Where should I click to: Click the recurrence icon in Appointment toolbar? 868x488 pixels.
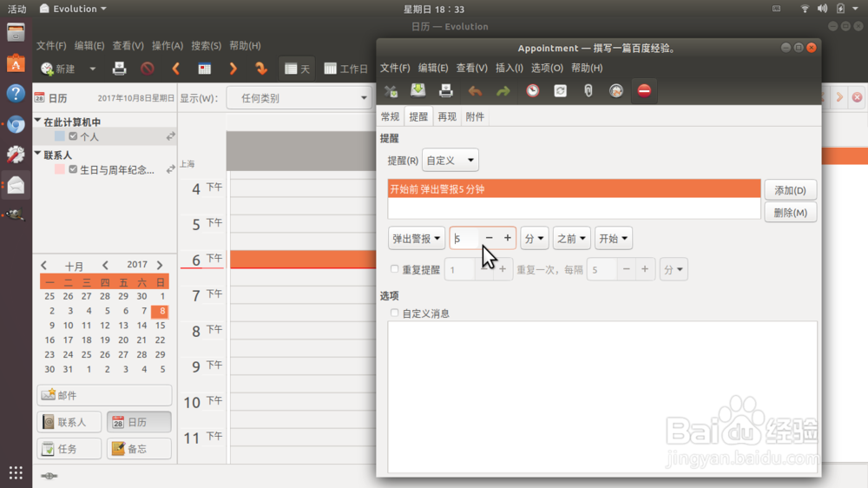pyautogui.click(x=560, y=91)
